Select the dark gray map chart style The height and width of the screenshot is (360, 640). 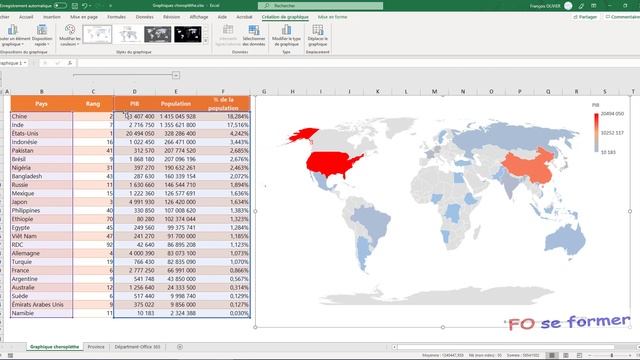[158, 34]
